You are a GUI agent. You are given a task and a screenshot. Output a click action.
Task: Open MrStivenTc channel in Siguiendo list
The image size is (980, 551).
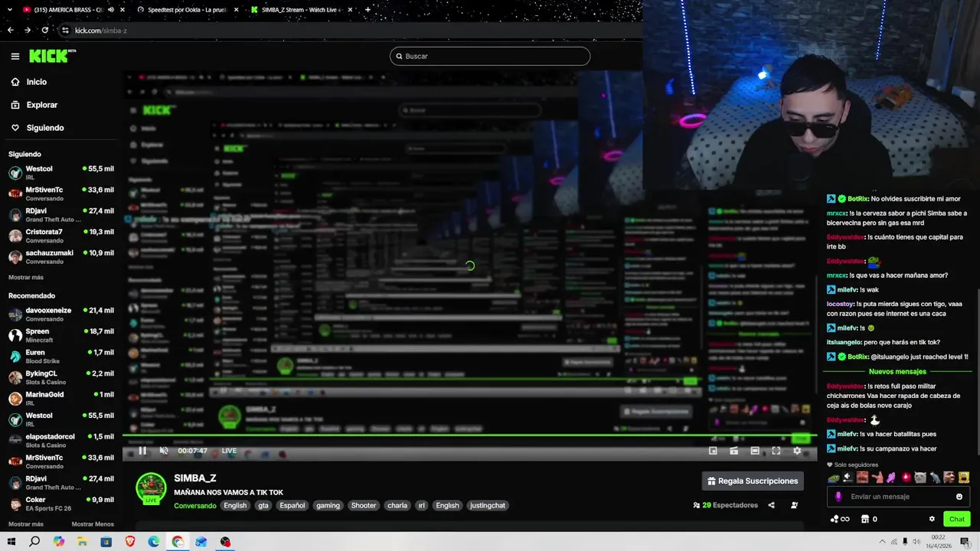point(61,194)
